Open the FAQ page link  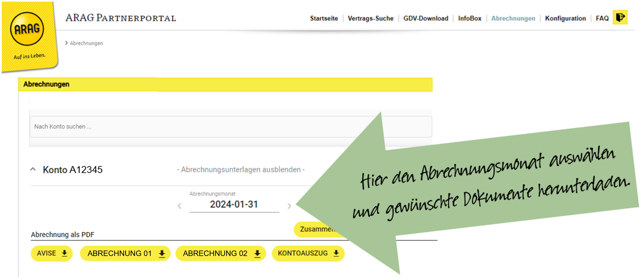click(602, 18)
